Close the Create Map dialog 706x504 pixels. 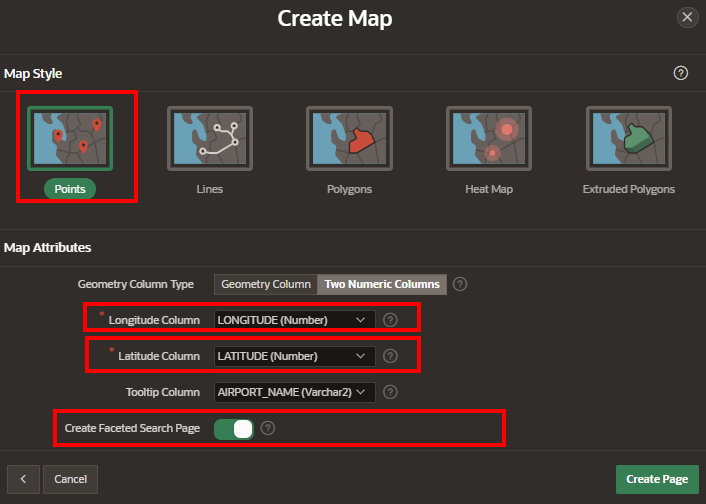(687, 17)
